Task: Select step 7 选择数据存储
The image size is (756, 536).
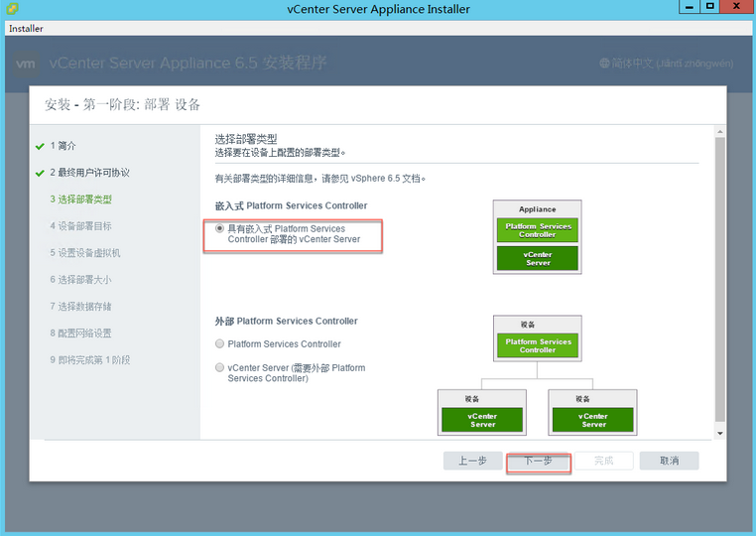Action: coord(81,307)
